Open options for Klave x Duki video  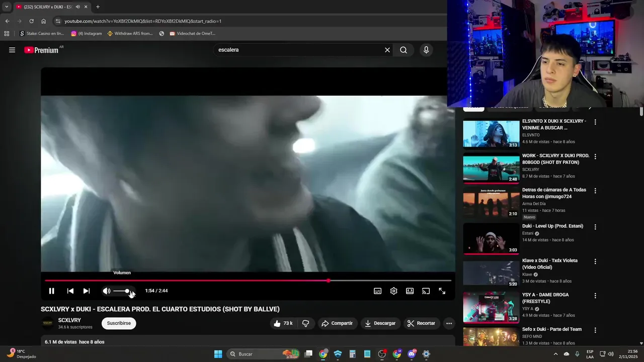click(595, 261)
